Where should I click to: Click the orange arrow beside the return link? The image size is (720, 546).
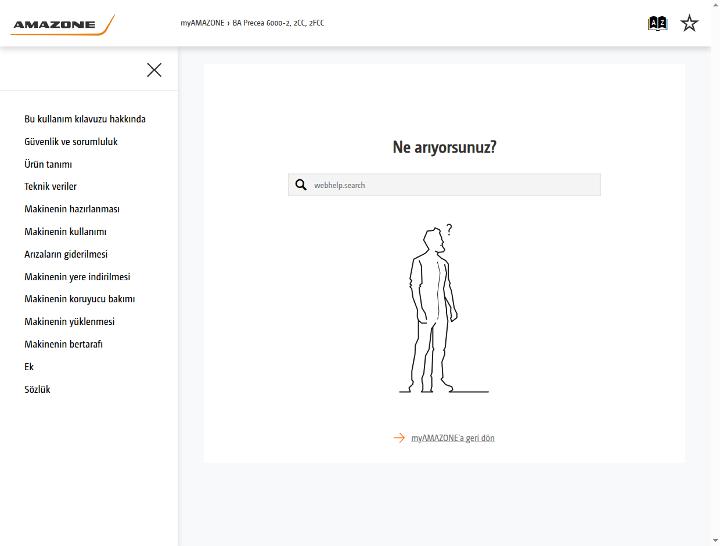pyautogui.click(x=399, y=438)
